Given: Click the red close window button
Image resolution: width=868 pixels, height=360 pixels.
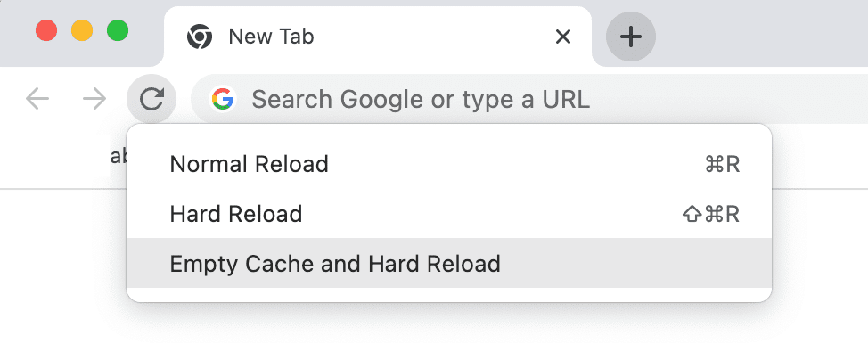Looking at the screenshot, I should pos(46,30).
